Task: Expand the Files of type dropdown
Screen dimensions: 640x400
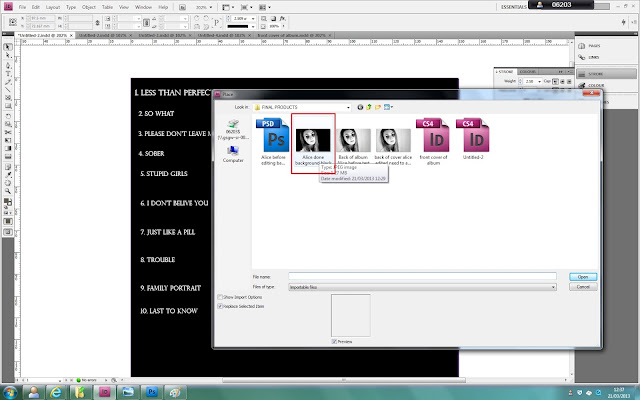Action: tap(553, 287)
